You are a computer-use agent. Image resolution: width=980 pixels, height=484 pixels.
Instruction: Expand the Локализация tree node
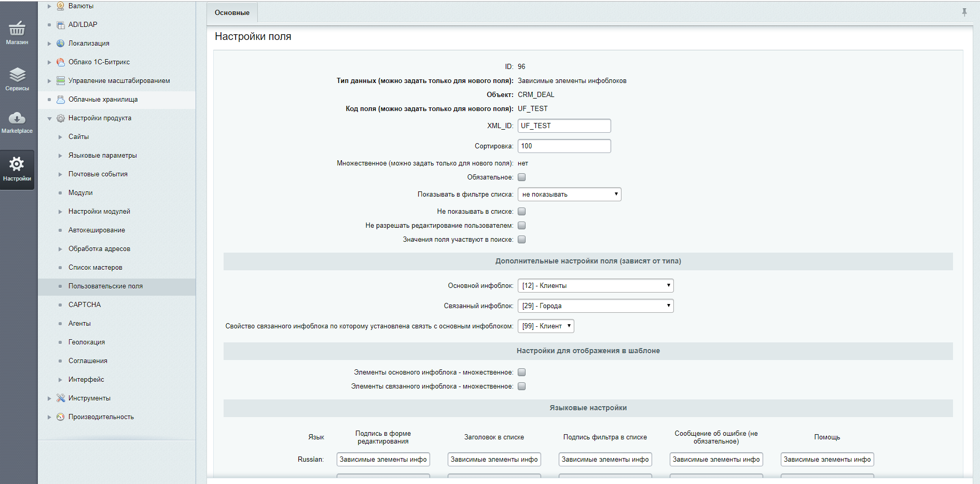[x=49, y=44]
